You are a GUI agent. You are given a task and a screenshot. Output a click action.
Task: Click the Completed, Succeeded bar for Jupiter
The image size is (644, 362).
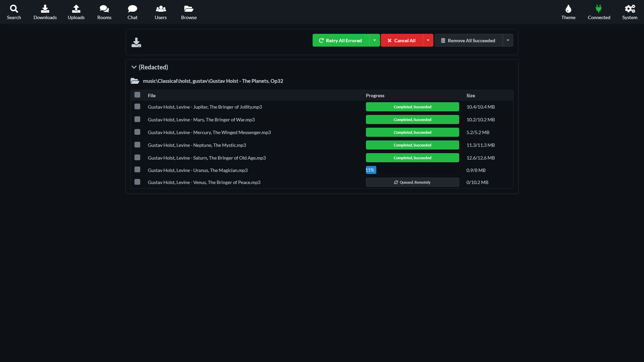[x=412, y=107]
